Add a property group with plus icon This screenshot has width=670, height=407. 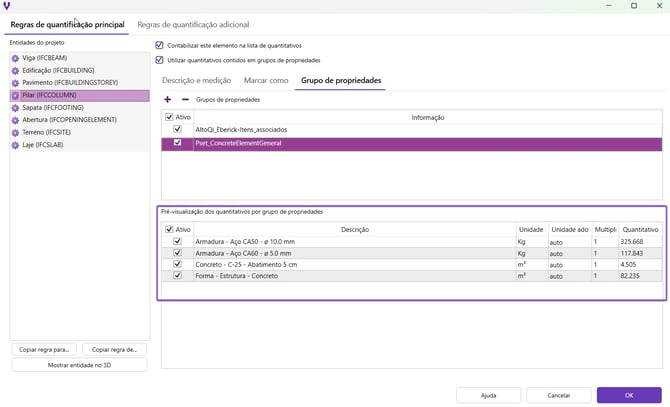click(x=168, y=100)
